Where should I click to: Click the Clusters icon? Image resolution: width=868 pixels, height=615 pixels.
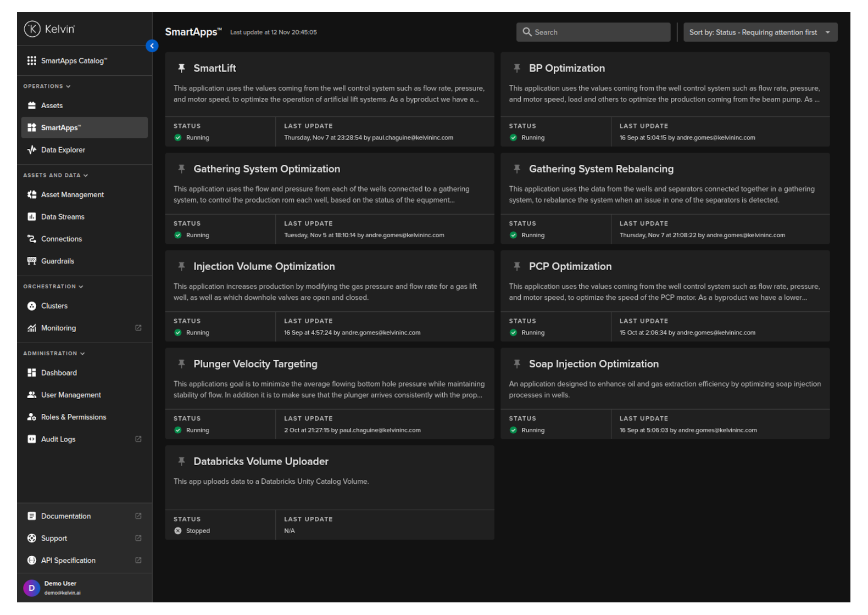pos(32,306)
